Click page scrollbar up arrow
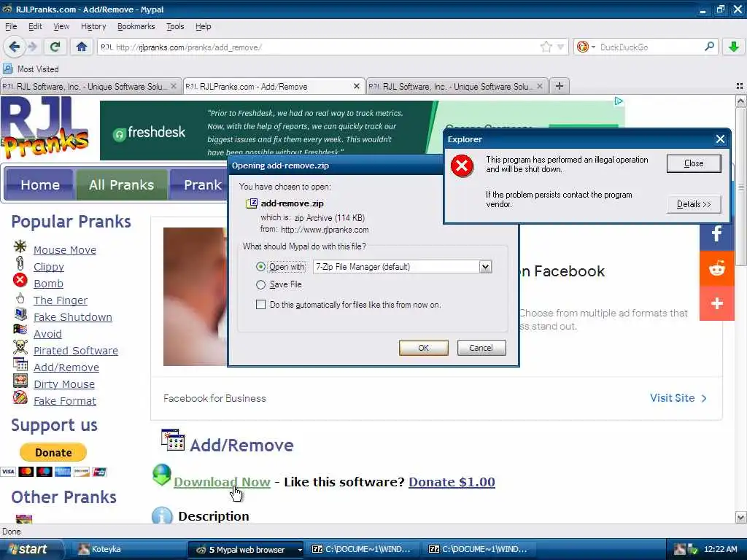 (x=740, y=101)
